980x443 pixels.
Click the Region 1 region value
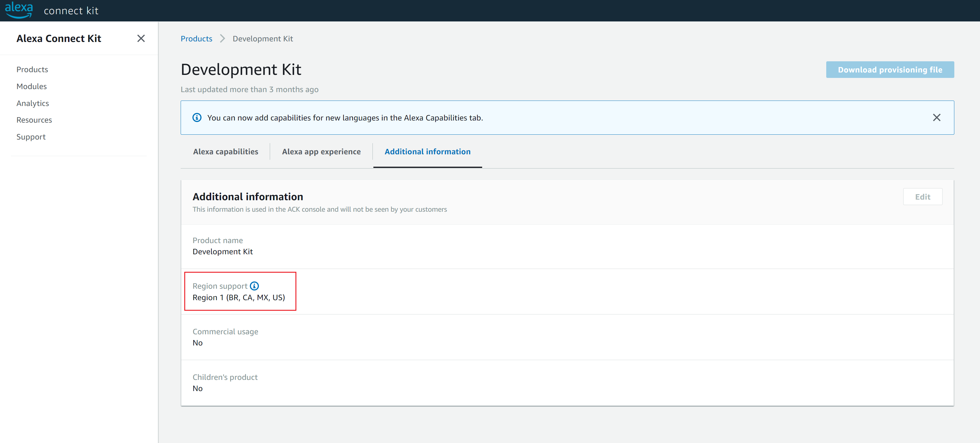[239, 297]
